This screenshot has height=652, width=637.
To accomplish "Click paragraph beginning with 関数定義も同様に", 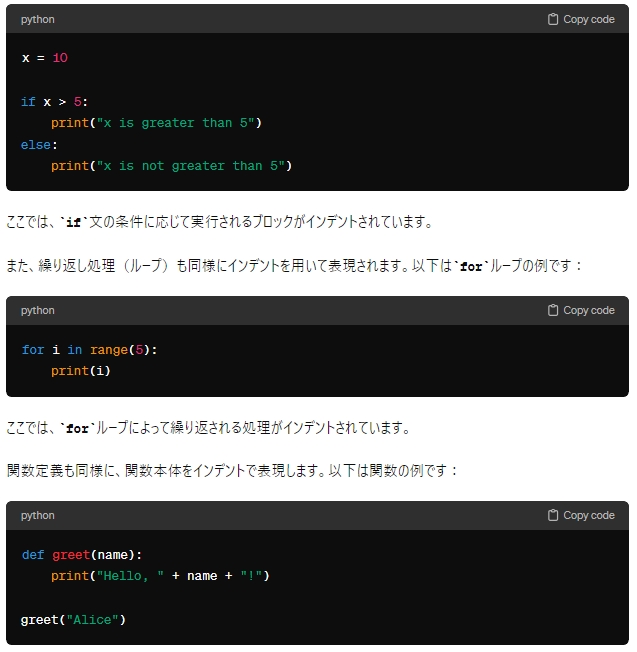I will (x=232, y=471).
